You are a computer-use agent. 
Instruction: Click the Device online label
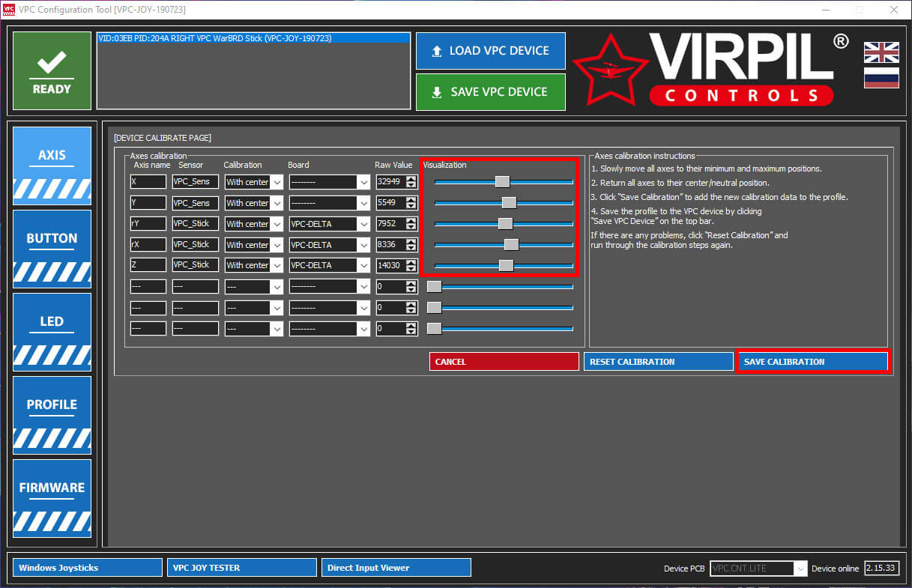(836, 569)
